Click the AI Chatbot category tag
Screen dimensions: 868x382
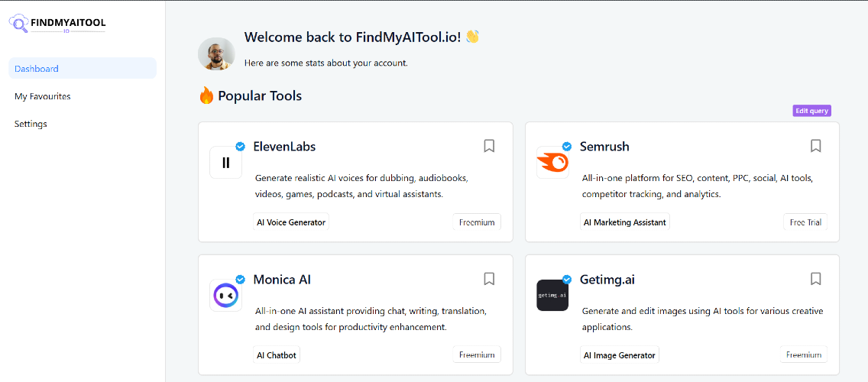point(277,354)
